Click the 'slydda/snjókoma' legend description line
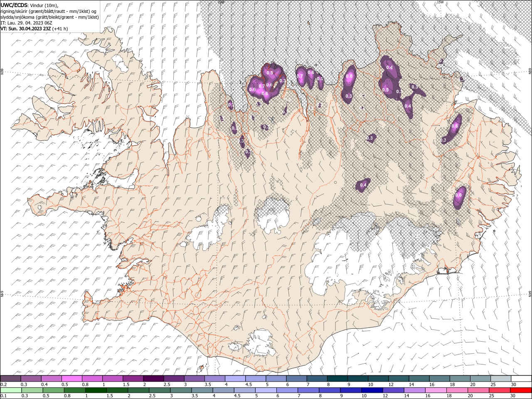The width and height of the screenshot is (532, 399). coord(49,17)
